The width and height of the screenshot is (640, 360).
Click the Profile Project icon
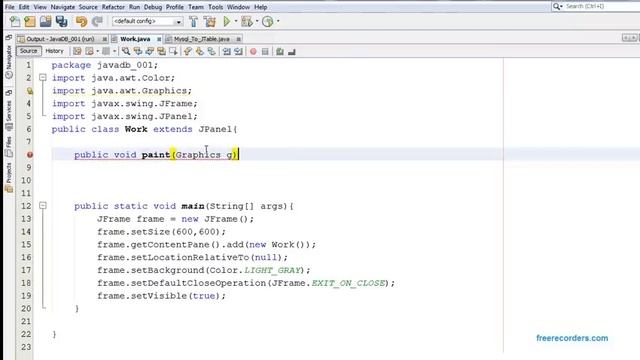pos(267,21)
